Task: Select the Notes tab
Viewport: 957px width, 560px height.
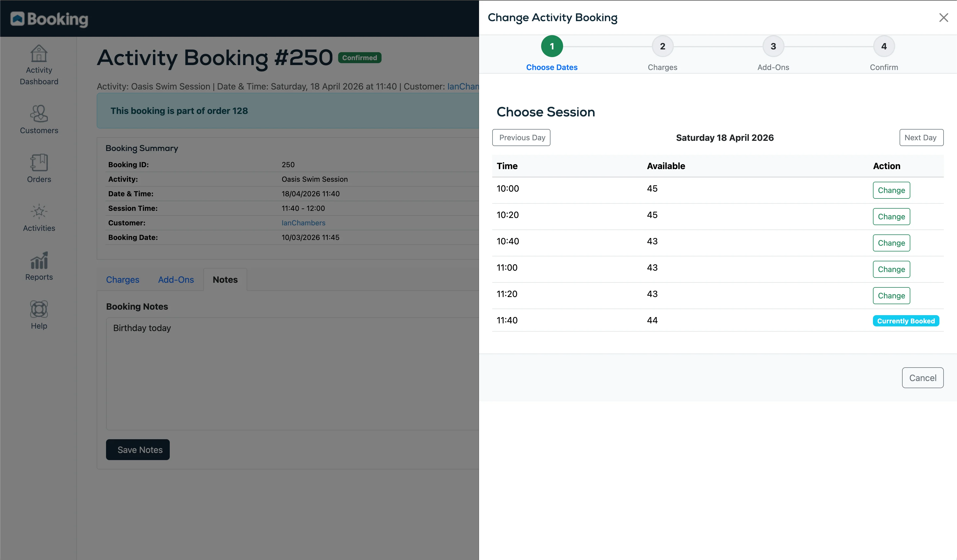Action: pyautogui.click(x=225, y=280)
